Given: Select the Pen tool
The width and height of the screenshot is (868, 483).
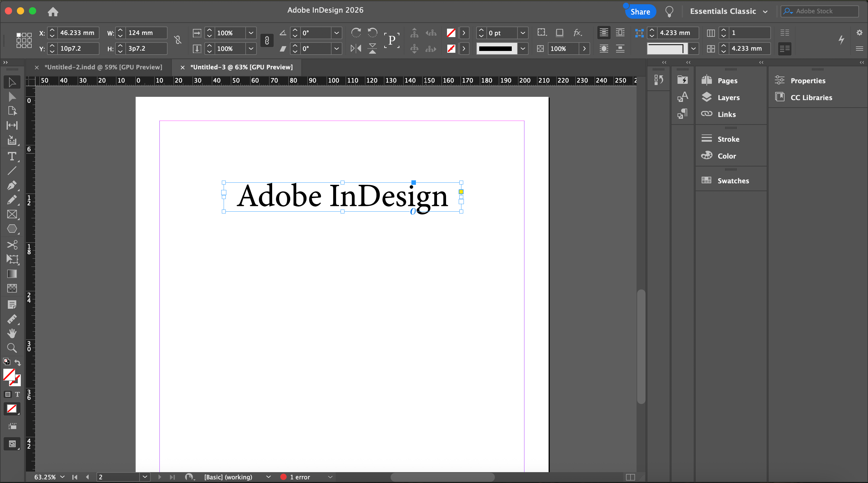Looking at the screenshot, I should click(x=12, y=185).
